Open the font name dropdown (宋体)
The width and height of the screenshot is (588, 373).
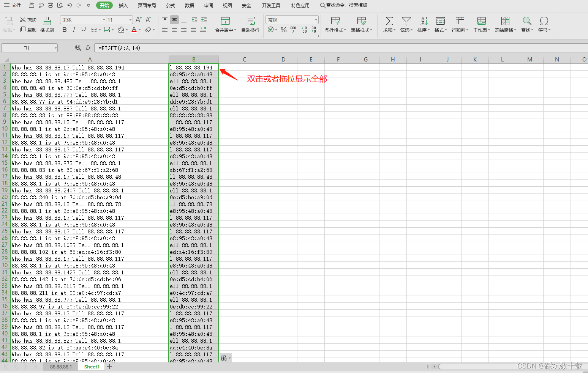(x=104, y=20)
